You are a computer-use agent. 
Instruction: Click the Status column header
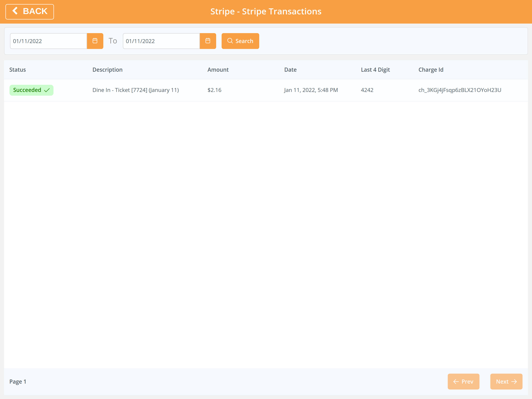[x=18, y=70]
